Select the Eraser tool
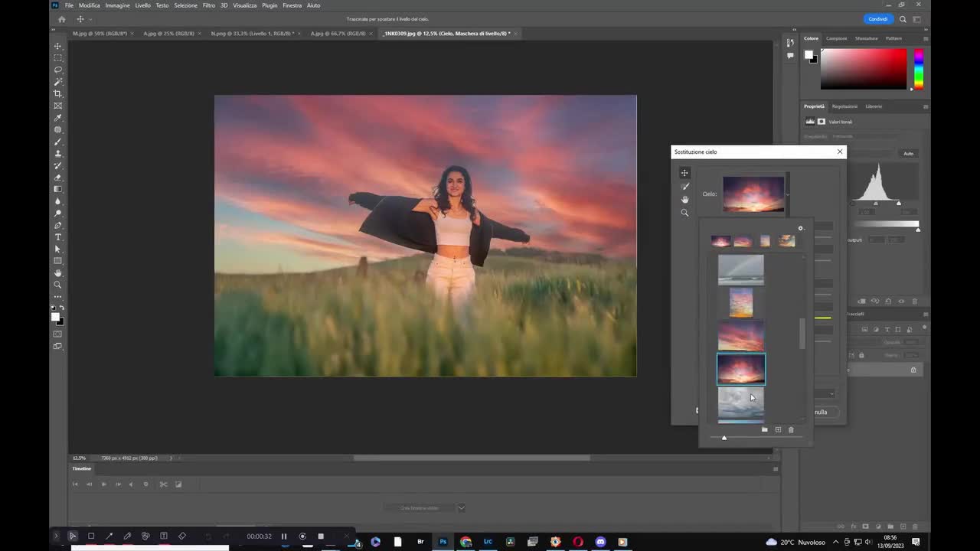This screenshot has width=980, height=551. tap(57, 178)
